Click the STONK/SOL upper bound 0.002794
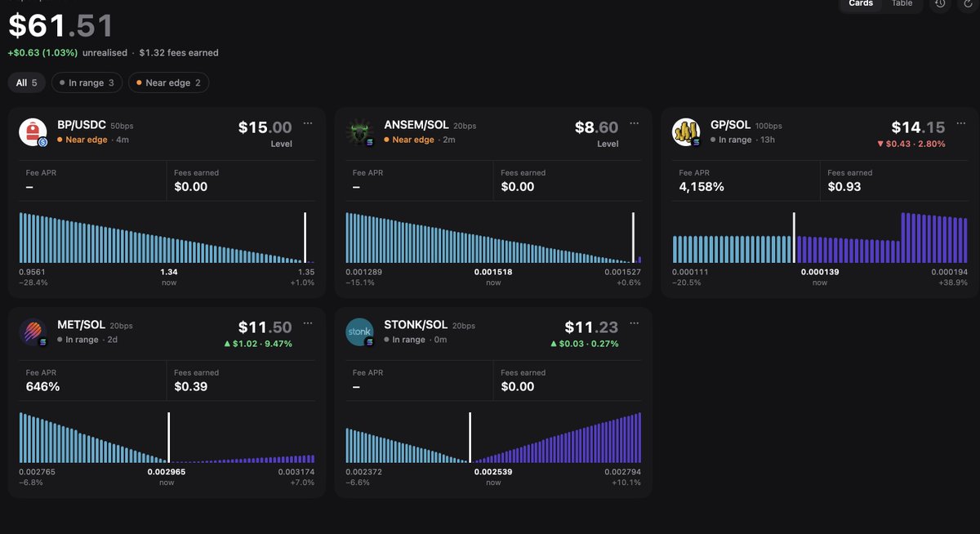The width and height of the screenshot is (980, 534). (x=623, y=472)
